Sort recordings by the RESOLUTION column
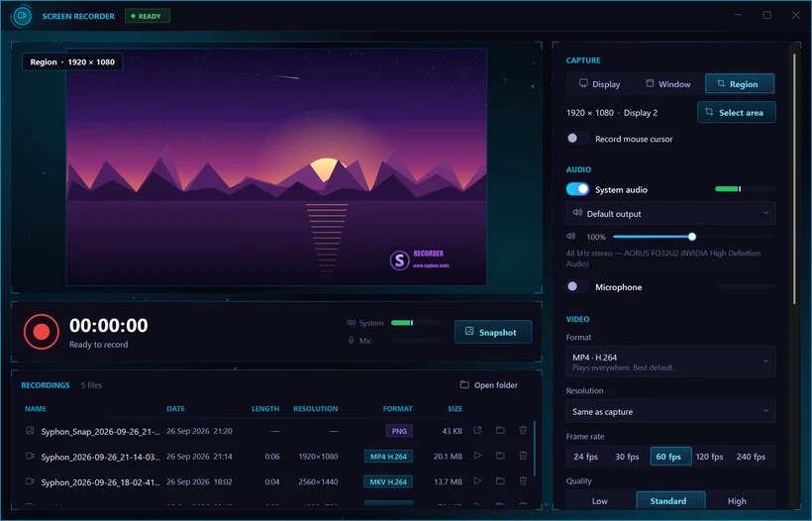Screen dimensions: 812x521 point(315,409)
